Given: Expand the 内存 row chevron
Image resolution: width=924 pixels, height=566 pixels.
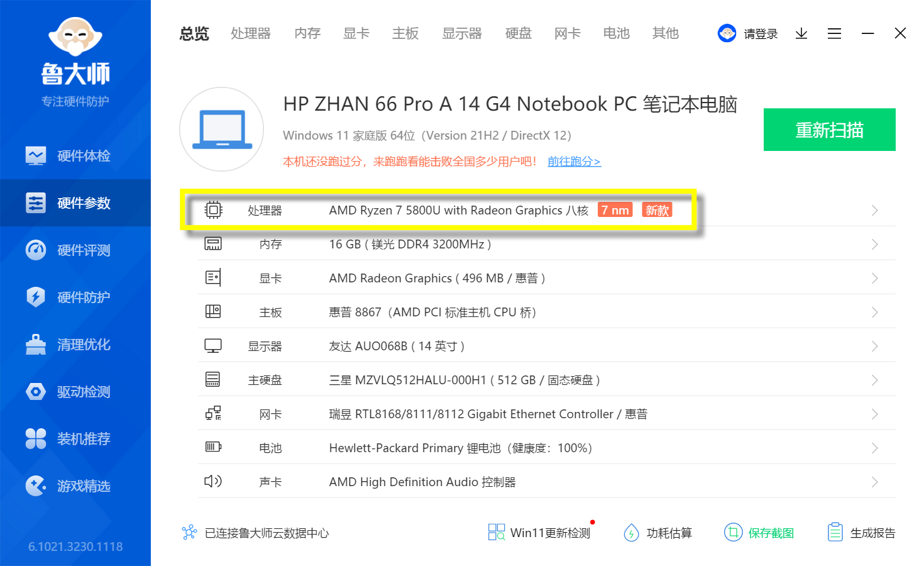Looking at the screenshot, I should point(874,244).
